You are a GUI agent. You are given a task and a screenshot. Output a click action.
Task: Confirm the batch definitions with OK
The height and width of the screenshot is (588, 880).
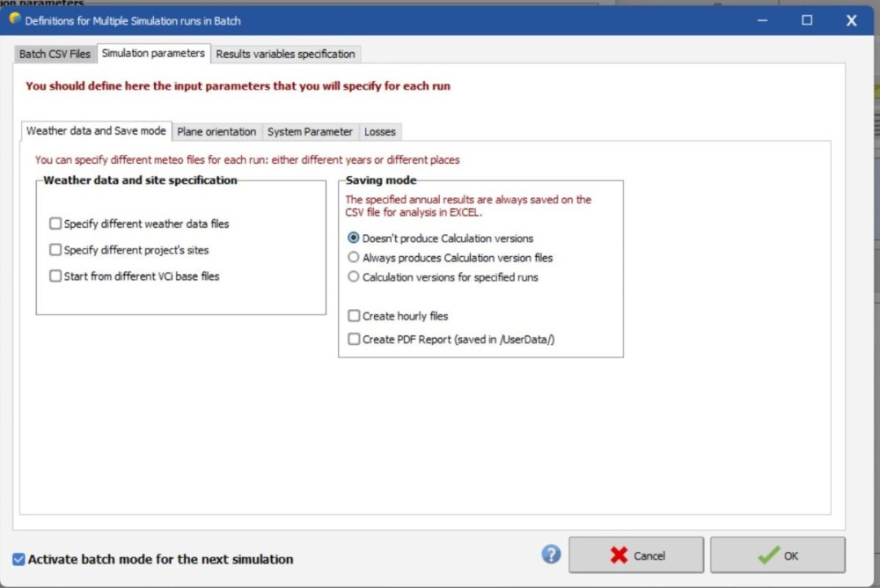(778, 555)
